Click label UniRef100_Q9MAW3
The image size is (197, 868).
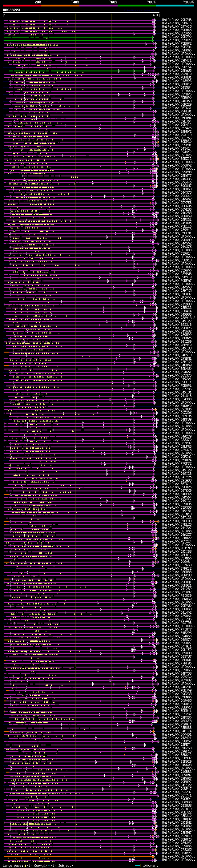tap(177, 71)
